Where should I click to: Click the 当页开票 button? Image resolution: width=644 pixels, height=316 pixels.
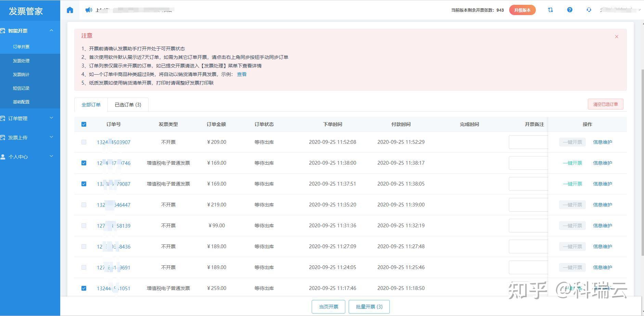pos(329,307)
